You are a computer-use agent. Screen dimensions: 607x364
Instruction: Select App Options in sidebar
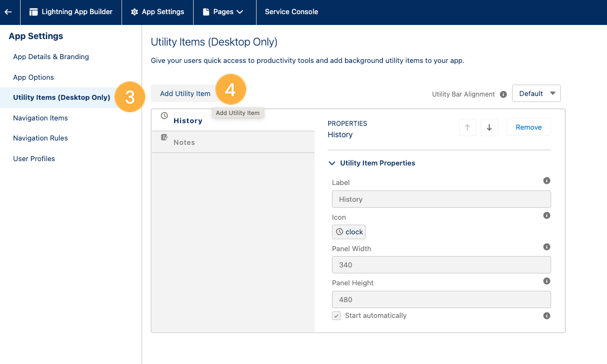tap(33, 77)
